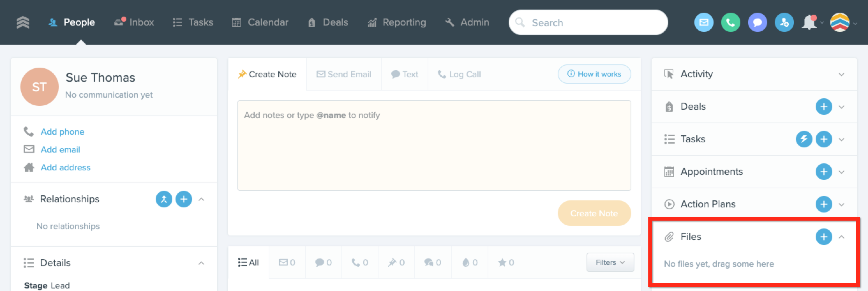Click the Stage Lead detail
The height and width of the screenshot is (291, 868).
tap(47, 285)
